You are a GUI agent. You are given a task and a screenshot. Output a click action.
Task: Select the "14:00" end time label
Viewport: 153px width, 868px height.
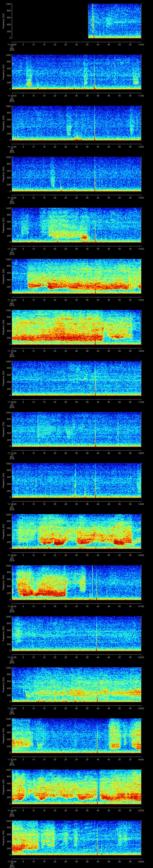(x=141, y=249)
